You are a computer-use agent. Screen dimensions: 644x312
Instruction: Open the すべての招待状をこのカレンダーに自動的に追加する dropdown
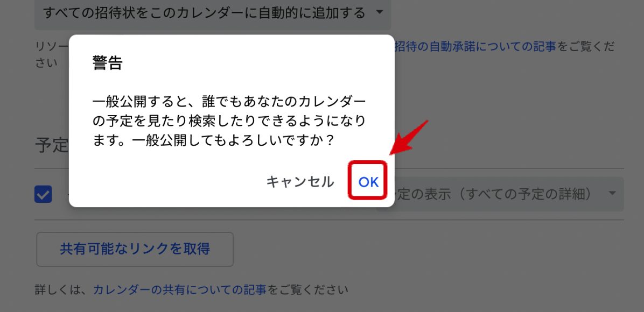[213, 13]
